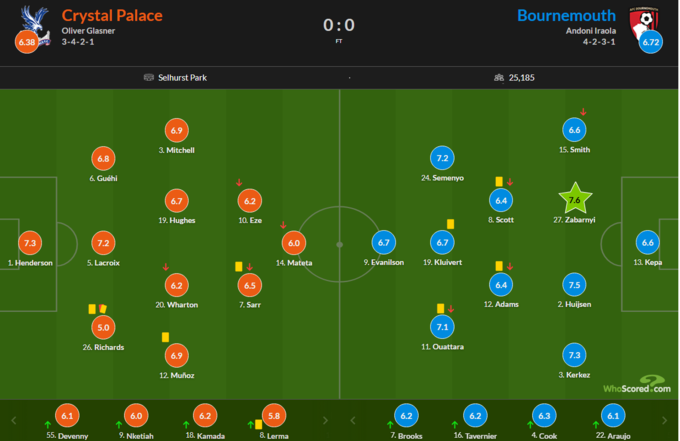Image resolution: width=680 pixels, height=441 pixels.
Task: Select Kepa's goalkeeper rating bubble
Action: pos(647,243)
